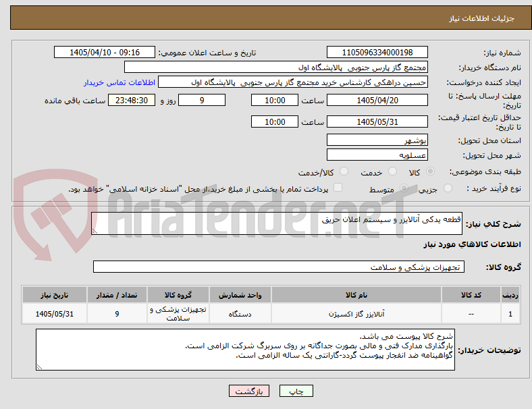Select the متوسط purchase type radio

tap(404, 188)
